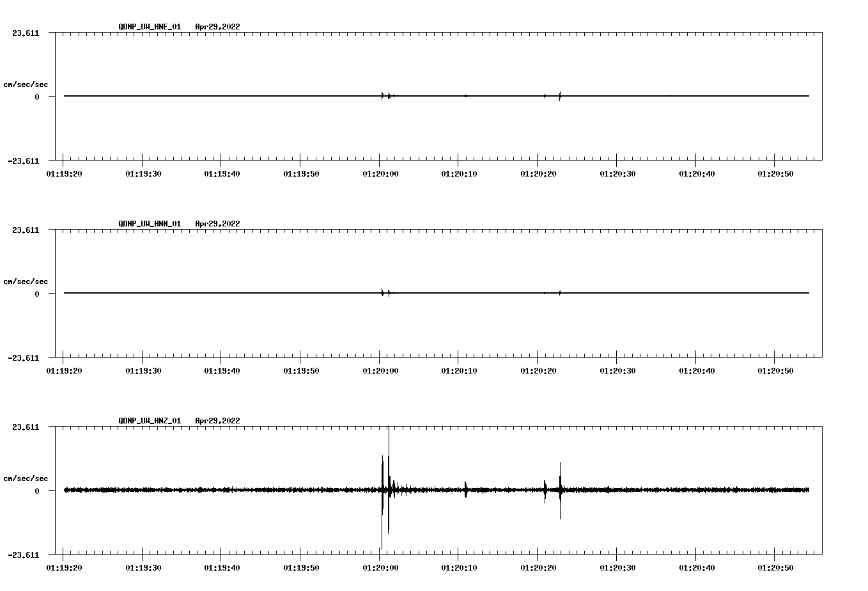Viewport: 868px width, 591px height.
Task: Click the 01:20:50 time label under HNE plot
Action: point(775,173)
